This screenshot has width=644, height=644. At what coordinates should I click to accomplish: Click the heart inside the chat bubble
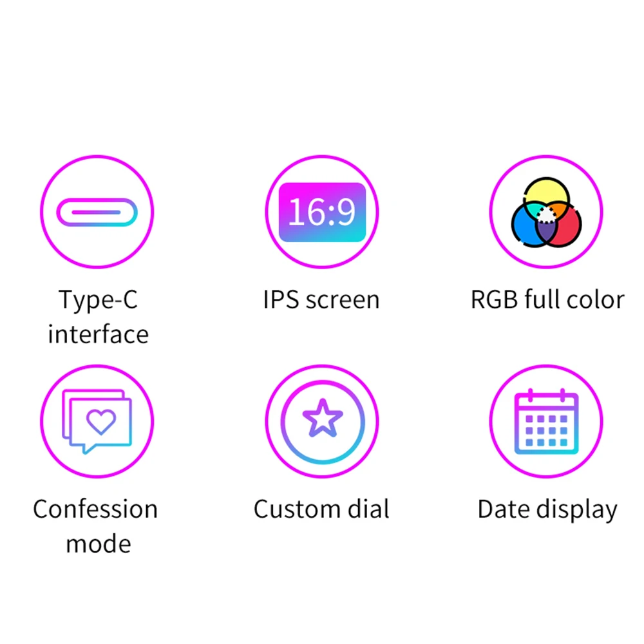point(101,422)
